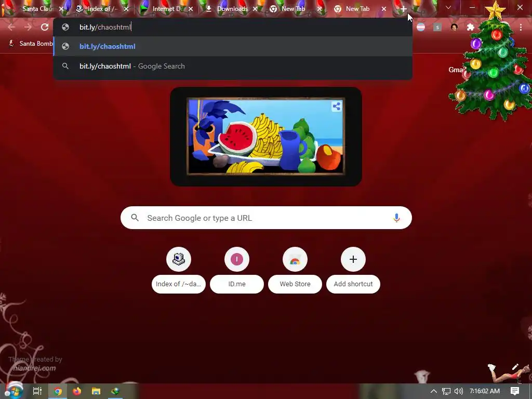Go forward with the forward arrow
Viewport: 532px width, 399px height.
point(28,27)
